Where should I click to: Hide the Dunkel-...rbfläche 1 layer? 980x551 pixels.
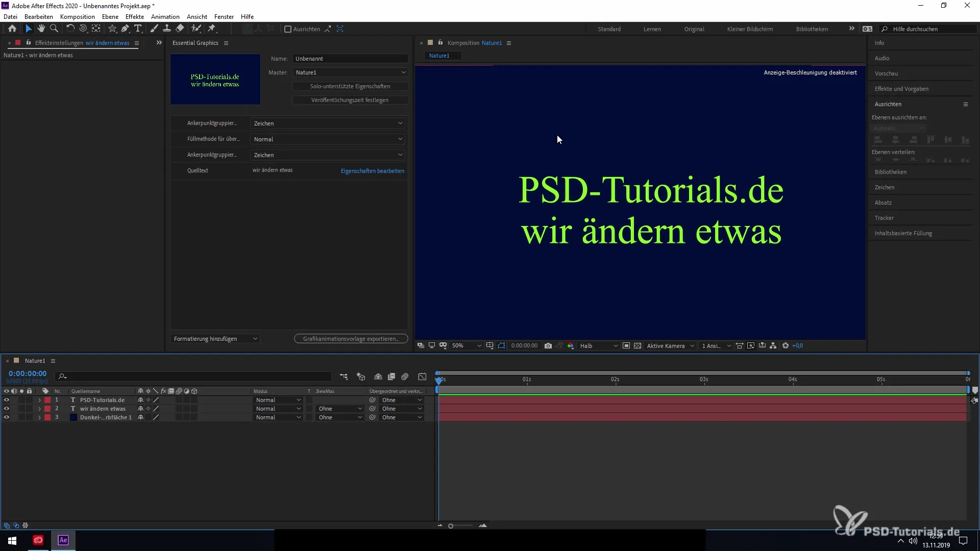[x=7, y=417]
